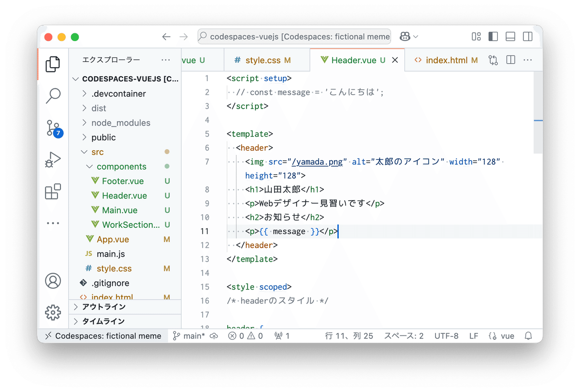The image size is (580, 392).
Task: Open Header.vue in the explorer tree
Action: pyautogui.click(x=126, y=196)
